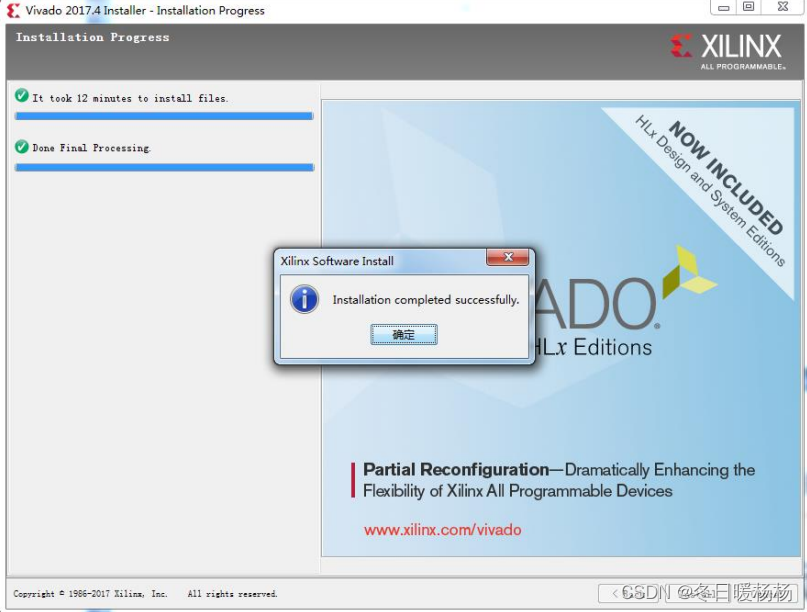Click 'It took 12 minutes to install files.' text

[x=130, y=98]
